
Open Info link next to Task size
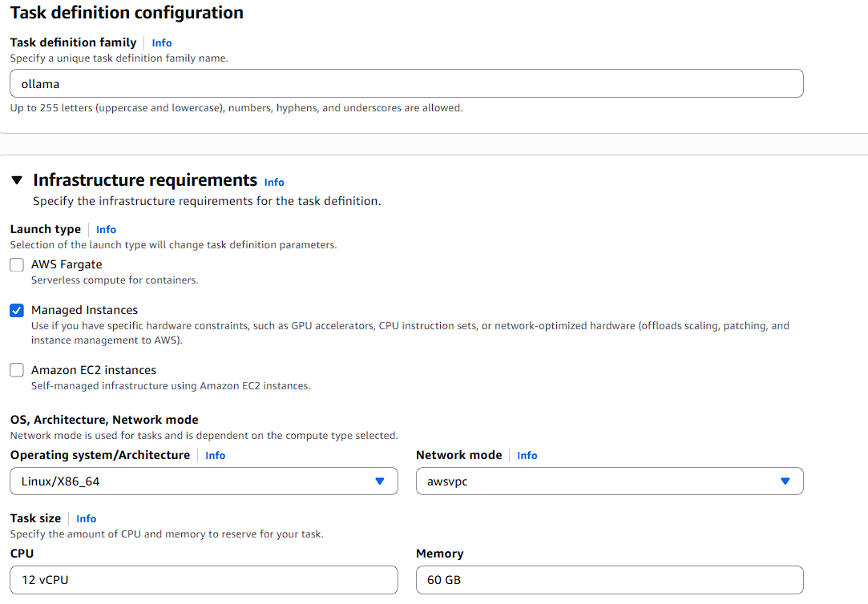click(x=87, y=519)
